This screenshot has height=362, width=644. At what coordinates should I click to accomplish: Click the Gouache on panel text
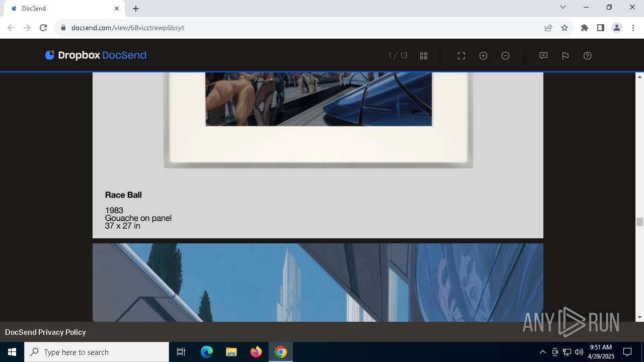pos(138,218)
